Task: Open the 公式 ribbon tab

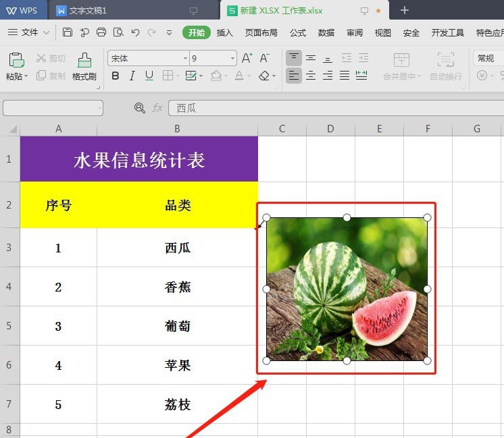Action: (298, 33)
